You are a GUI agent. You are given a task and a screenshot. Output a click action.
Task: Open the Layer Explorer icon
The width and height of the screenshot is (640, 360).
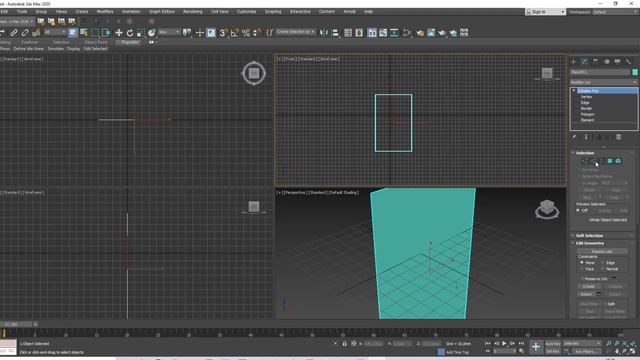point(359,33)
